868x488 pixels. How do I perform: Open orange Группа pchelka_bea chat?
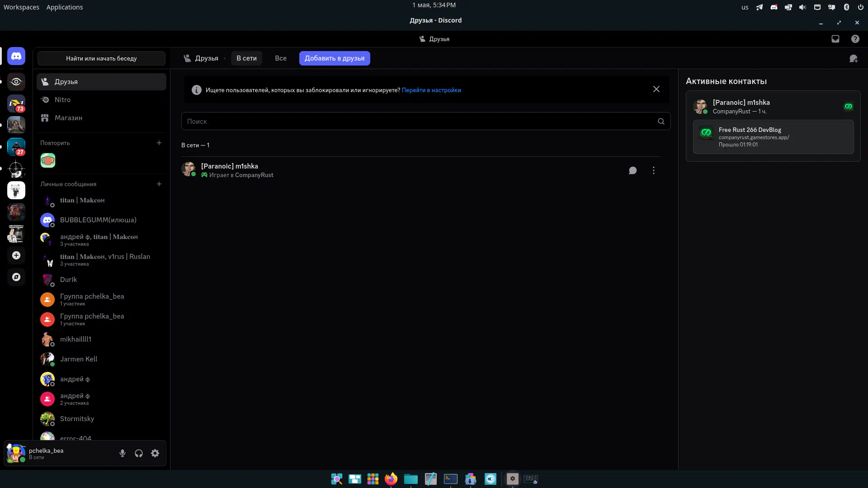coord(101,300)
